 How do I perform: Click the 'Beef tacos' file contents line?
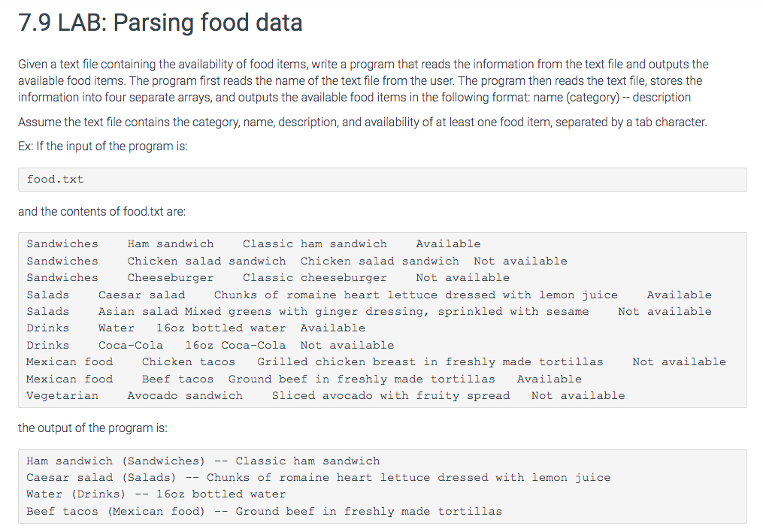[x=304, y=379]
